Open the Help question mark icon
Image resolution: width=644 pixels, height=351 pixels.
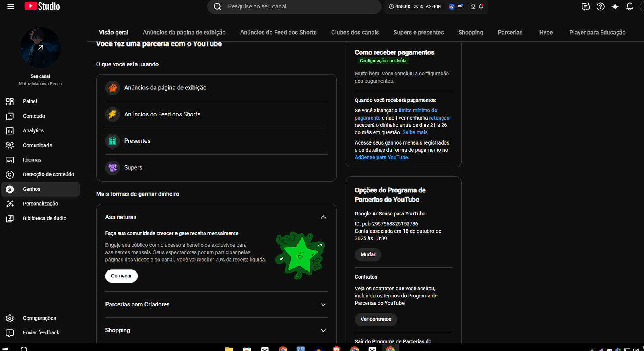[x=601, y=6]
